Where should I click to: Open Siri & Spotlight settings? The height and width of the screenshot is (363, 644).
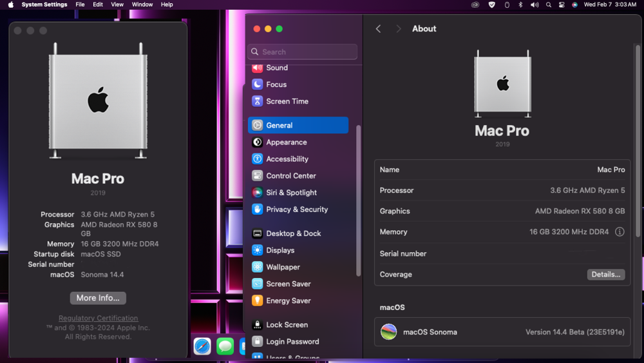click(298, 192)
